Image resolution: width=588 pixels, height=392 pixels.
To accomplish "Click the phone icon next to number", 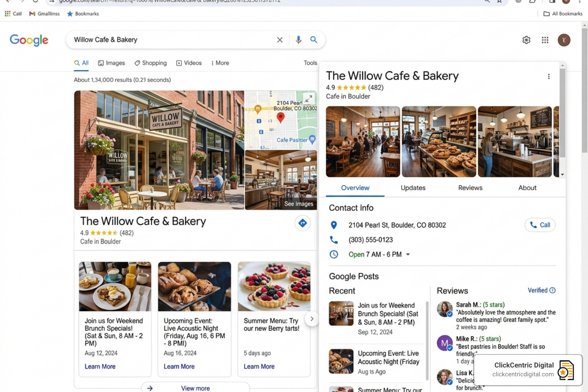I will coord(334,240).
